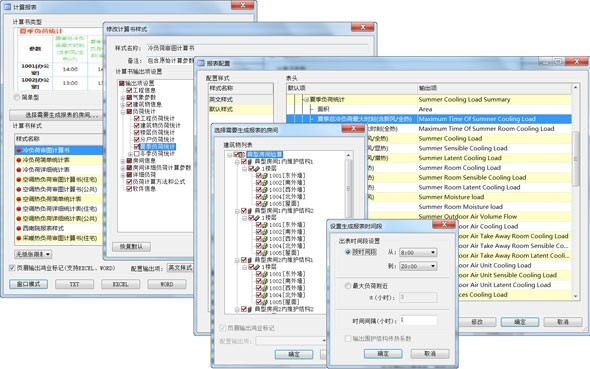Click red dot icon beside 空调热负荷审图计算书(公共)
Image resolution: width=590 pixels, height=369 pixels.
18,189
